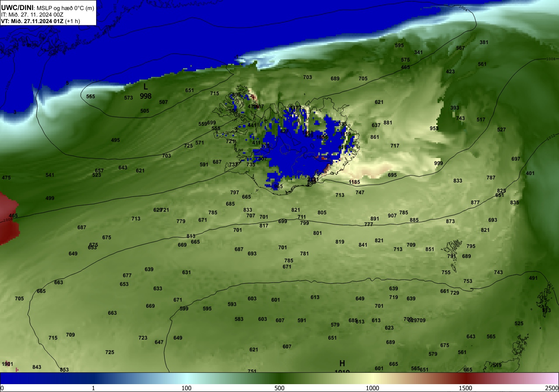This screenshot has width=559, height=392.
Task: Click the 747 value south of Iceland
Action: point(360,193)
